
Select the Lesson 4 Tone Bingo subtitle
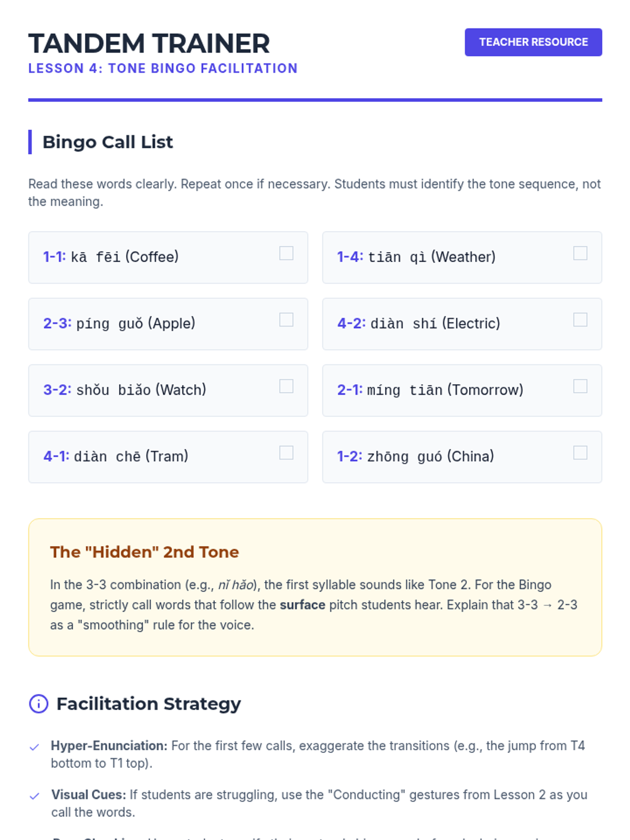(163, 68)
